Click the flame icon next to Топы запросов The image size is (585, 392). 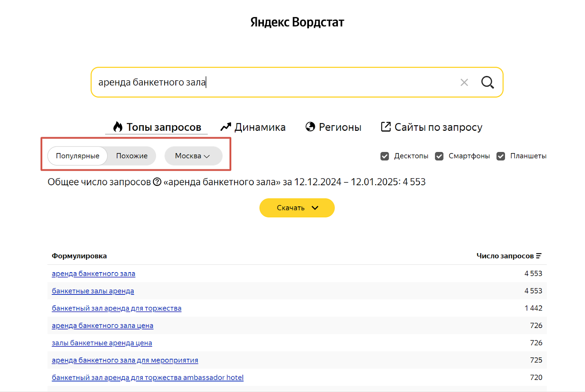point(117,126)
